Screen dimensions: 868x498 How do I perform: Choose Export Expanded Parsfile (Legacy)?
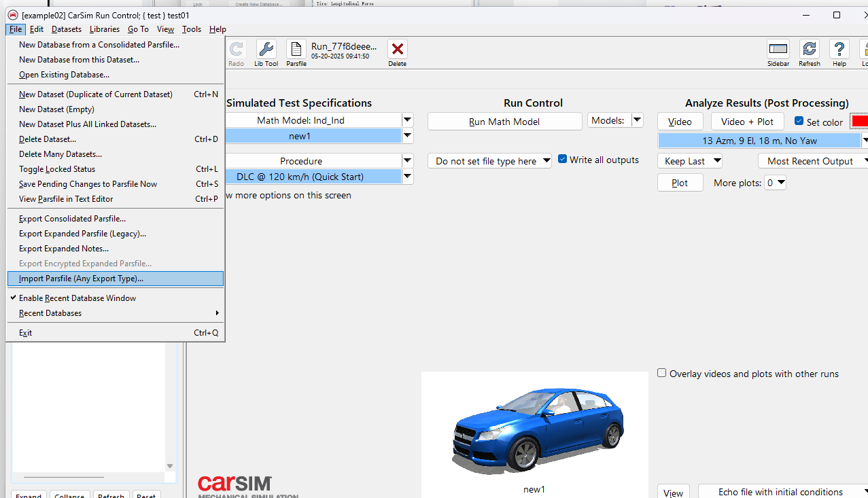[x=115, y=234]
